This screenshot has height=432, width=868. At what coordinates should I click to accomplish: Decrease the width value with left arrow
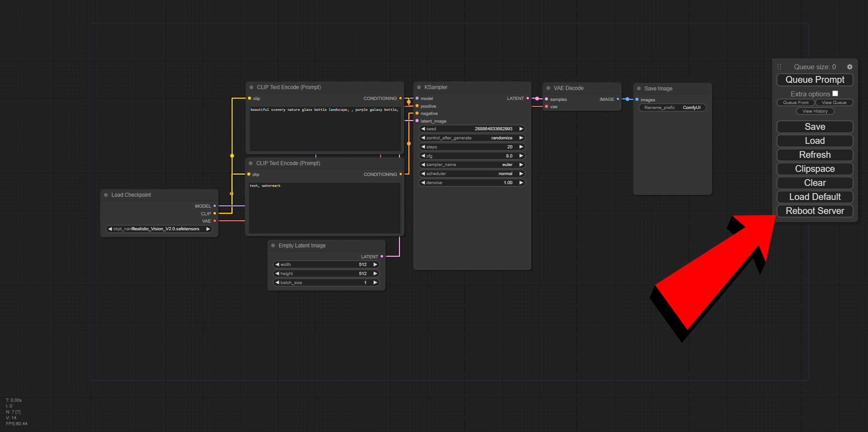point(277,265)
